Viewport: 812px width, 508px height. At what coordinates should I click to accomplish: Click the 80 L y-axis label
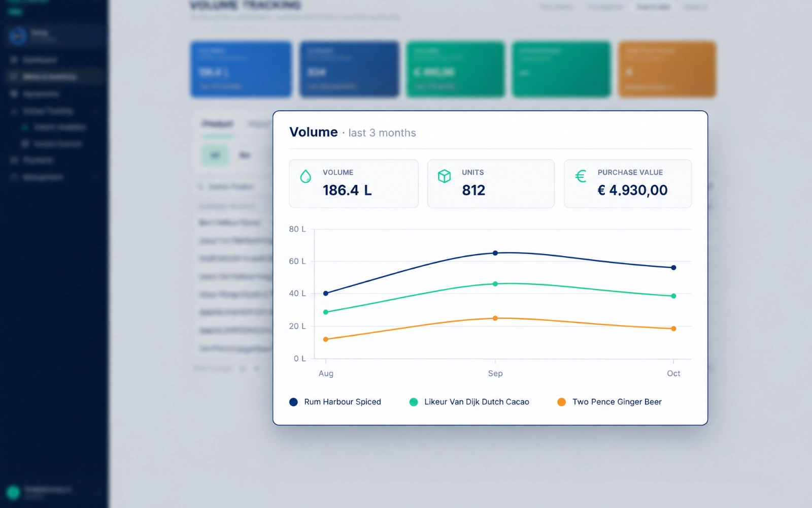pos(297,229)
